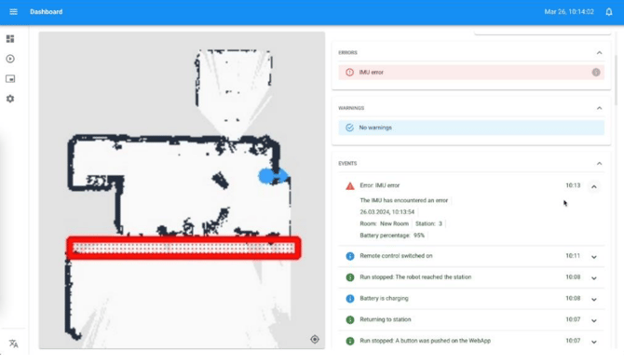Click the recenter map target icon
The height and width of the screenshot is (364, 624).
click(x=315, y=340)
